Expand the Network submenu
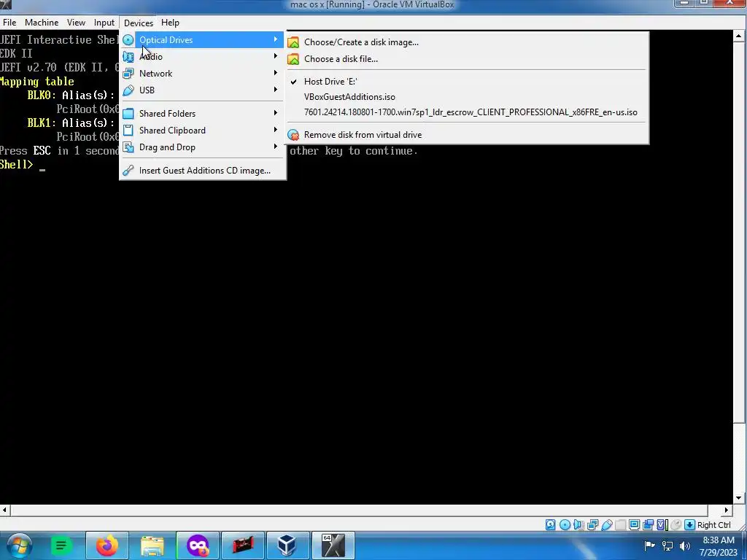747x560 pixels. 203,74
